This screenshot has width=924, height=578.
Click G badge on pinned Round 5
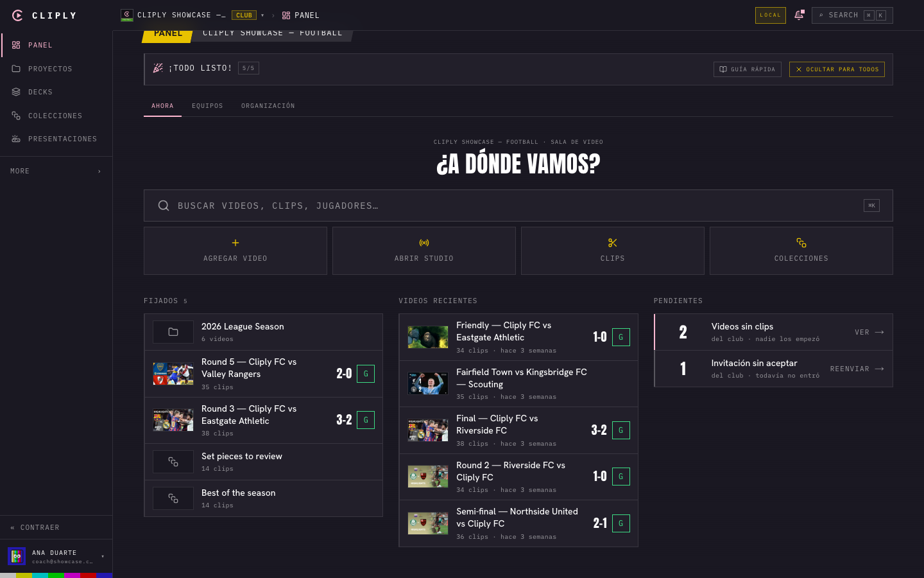click(x=366, y=374)
